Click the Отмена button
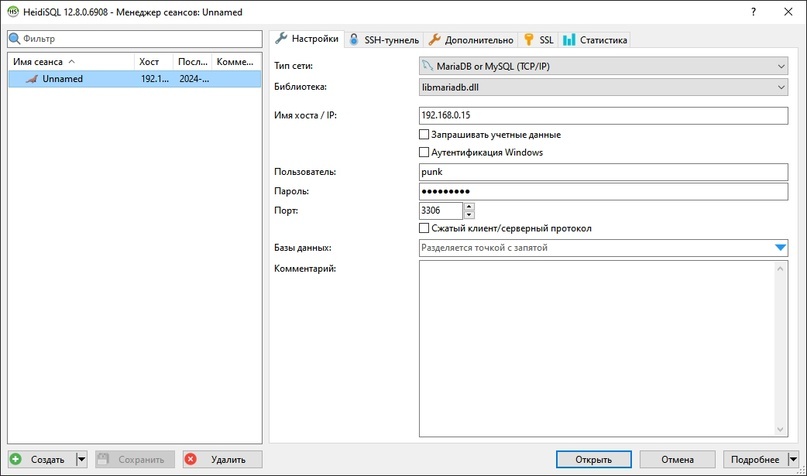 tap(677, 459)
